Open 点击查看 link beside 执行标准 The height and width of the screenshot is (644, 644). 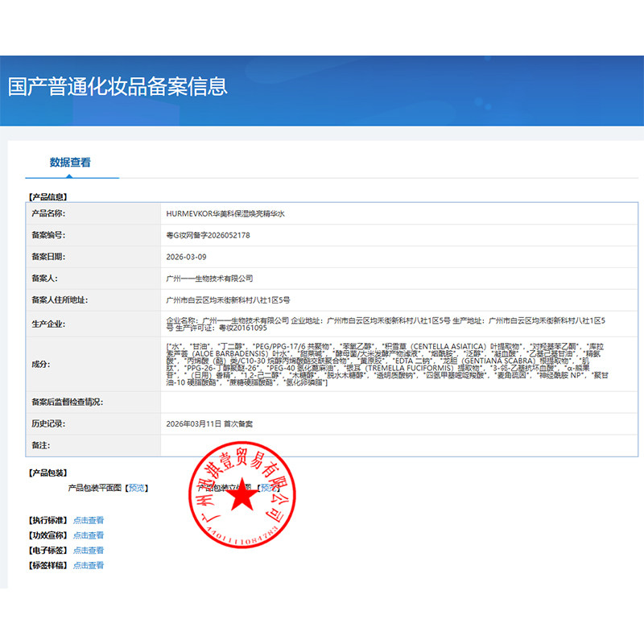pyautogui.click(x=89, y=520)
